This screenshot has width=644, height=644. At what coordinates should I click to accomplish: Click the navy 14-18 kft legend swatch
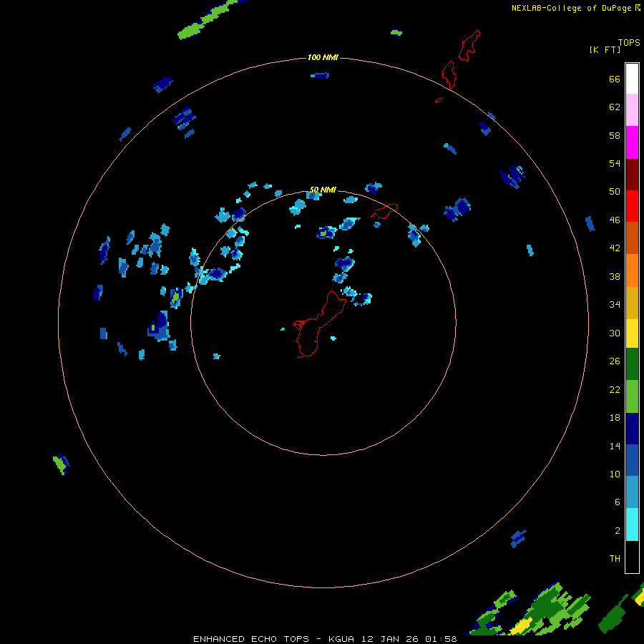tap(632, 429)
